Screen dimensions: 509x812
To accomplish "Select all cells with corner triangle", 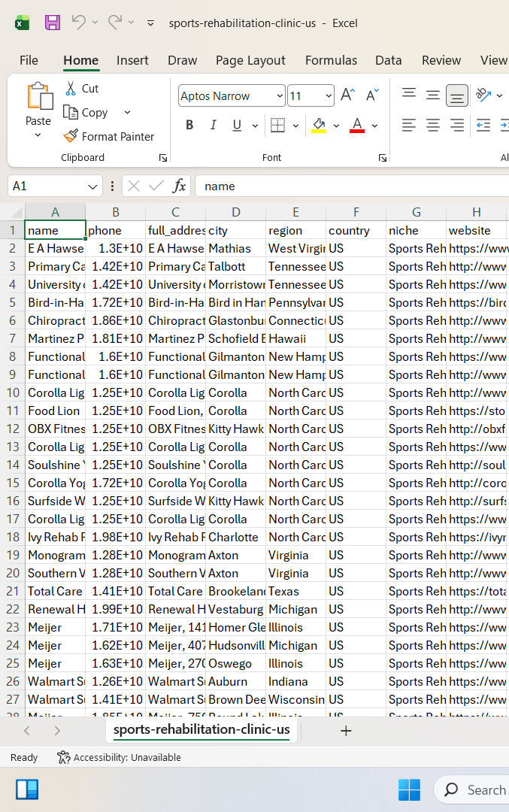I will tap(16, 212).
